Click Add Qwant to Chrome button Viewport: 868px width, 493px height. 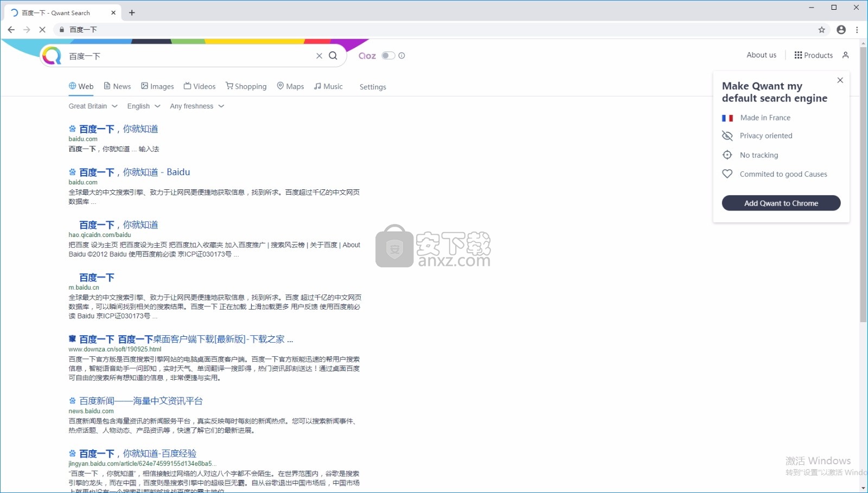(x=781, y=203)
